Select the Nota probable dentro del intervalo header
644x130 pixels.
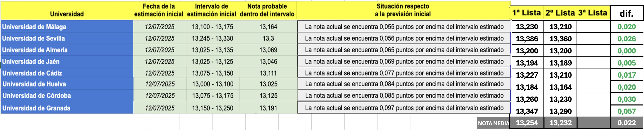(267, 10)
